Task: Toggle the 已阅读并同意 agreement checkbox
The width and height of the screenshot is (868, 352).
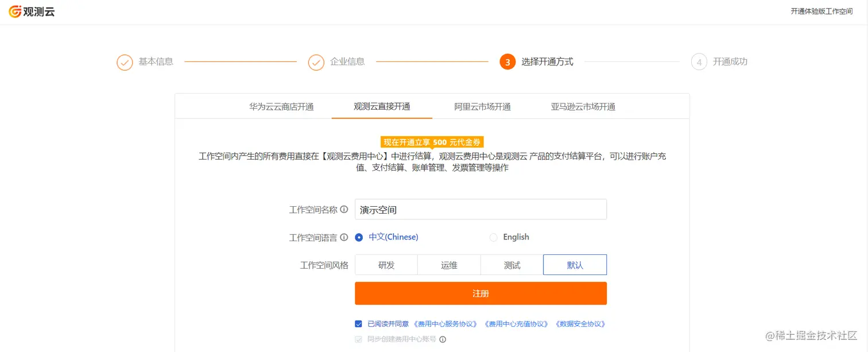Action: pos(359,324)
